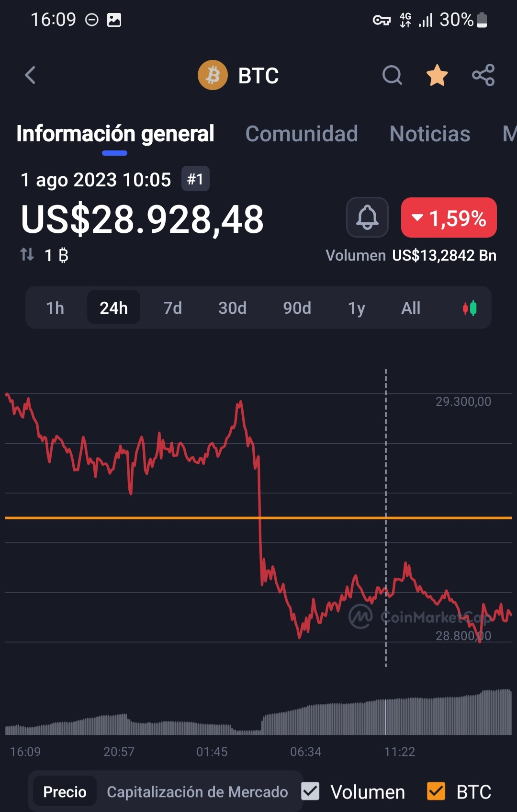Uncheck the Volumen checkbox
The width and height of the screenshot is (517, 812).
[310, 791]
